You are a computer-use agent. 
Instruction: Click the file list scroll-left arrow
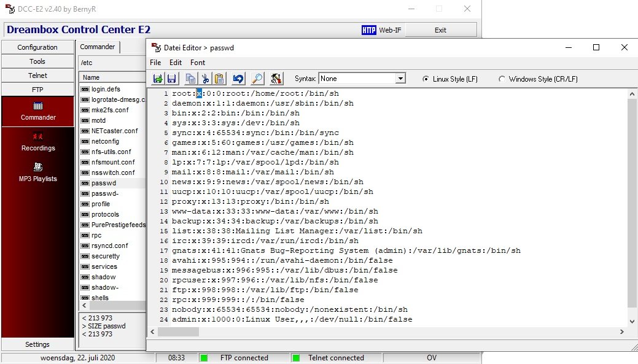pos(84,305)
